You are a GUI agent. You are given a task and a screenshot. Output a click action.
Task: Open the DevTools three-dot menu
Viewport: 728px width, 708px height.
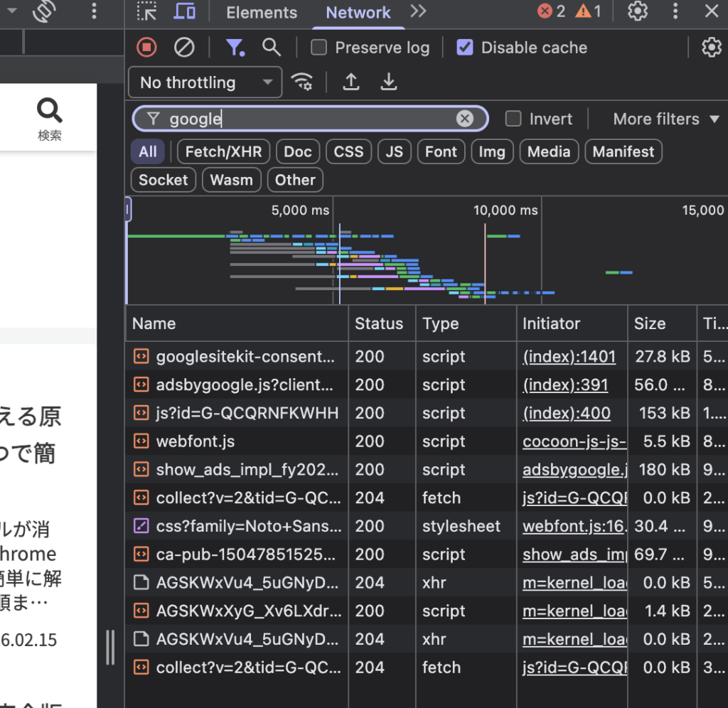pyautogui.click(x=675, y=12)
